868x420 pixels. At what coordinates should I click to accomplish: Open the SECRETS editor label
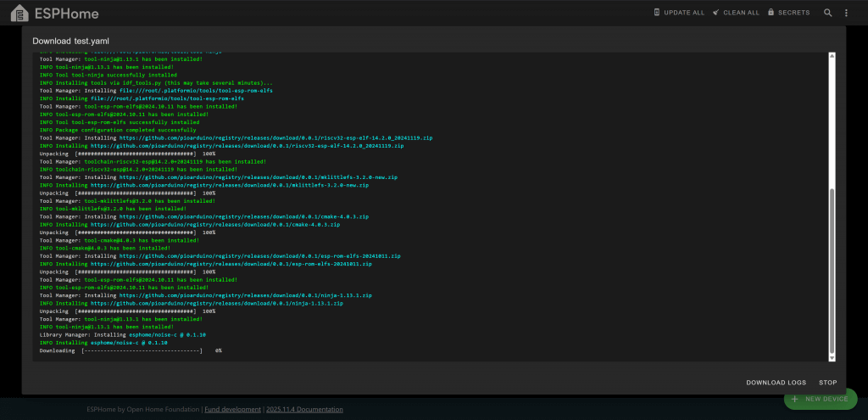(793, 13)
